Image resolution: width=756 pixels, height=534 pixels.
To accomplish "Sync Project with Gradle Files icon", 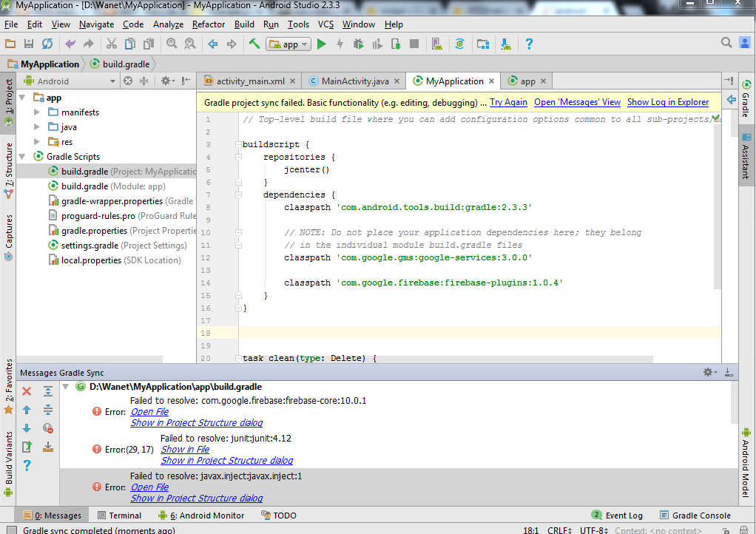I will tap(460, 44).
